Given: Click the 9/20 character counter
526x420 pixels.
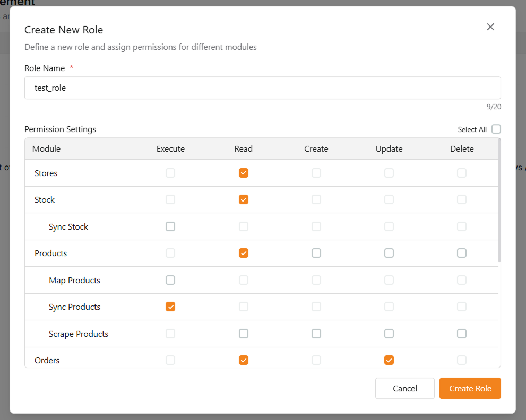Looking at the screenshot, I should pos(494,107).
